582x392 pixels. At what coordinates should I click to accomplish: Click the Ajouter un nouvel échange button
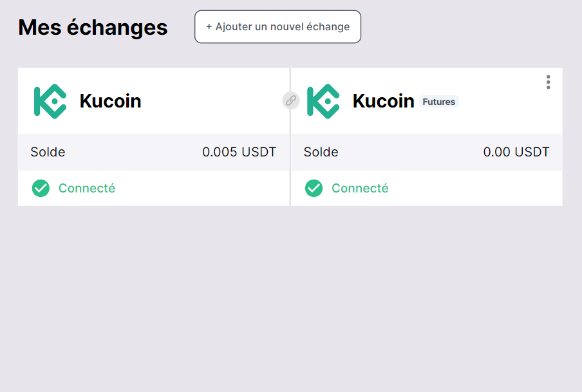tap(277, 27)
